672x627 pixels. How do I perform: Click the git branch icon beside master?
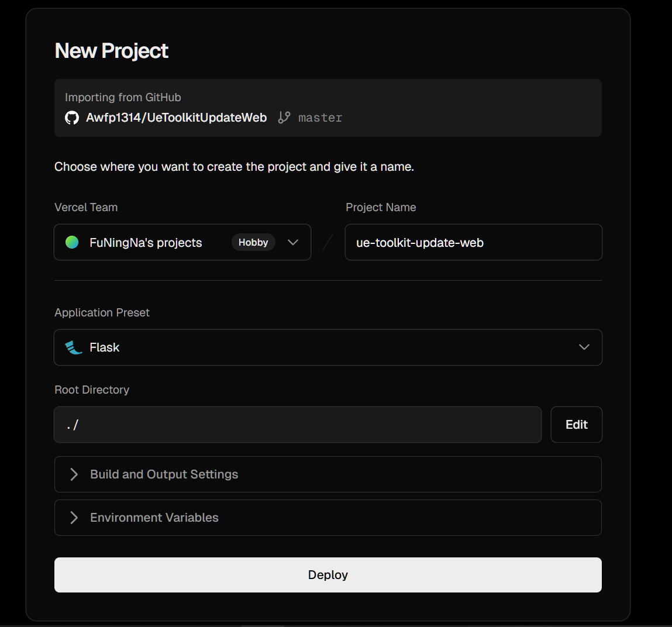284,118
